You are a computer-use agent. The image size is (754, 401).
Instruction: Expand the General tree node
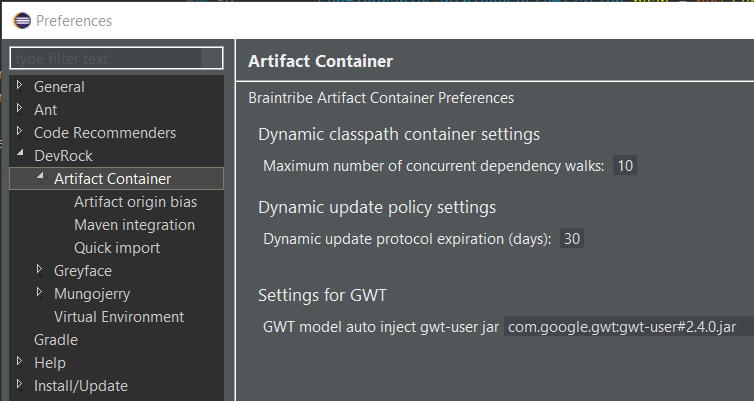click(19, 87)
